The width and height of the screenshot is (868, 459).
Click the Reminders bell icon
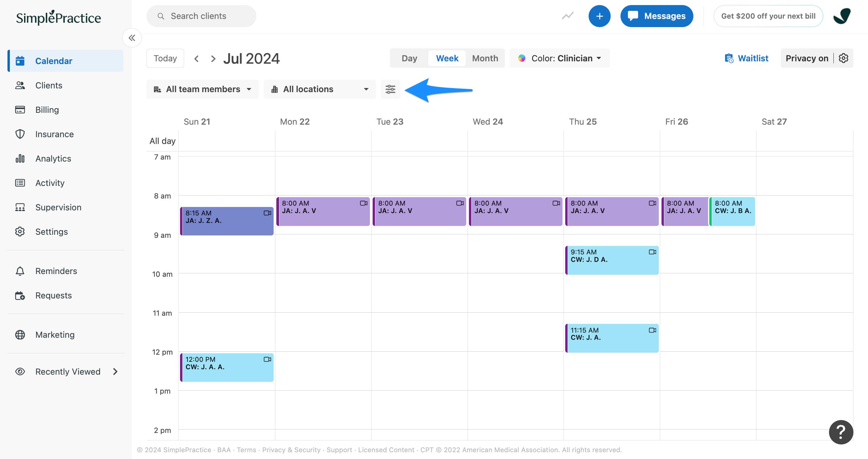tap(20, 271)
